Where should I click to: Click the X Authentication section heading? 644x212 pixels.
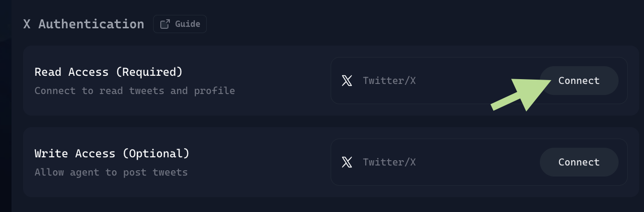pyautogui.click(x=83, y=24)
